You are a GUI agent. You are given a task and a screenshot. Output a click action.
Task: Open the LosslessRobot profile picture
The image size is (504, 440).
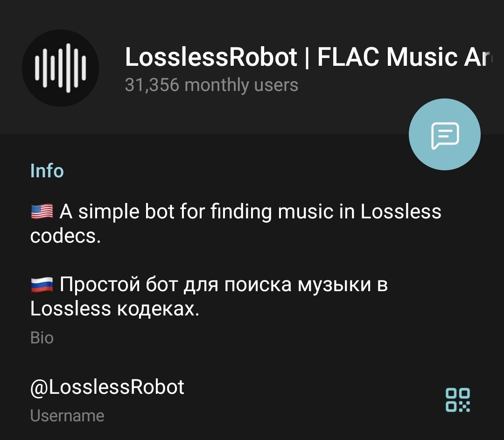click(60, 68)
